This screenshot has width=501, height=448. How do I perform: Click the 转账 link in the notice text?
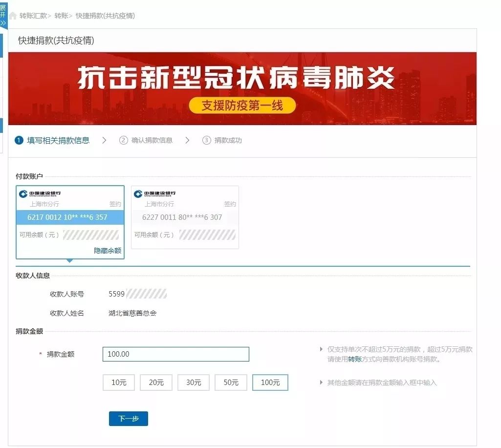point(354,359)
